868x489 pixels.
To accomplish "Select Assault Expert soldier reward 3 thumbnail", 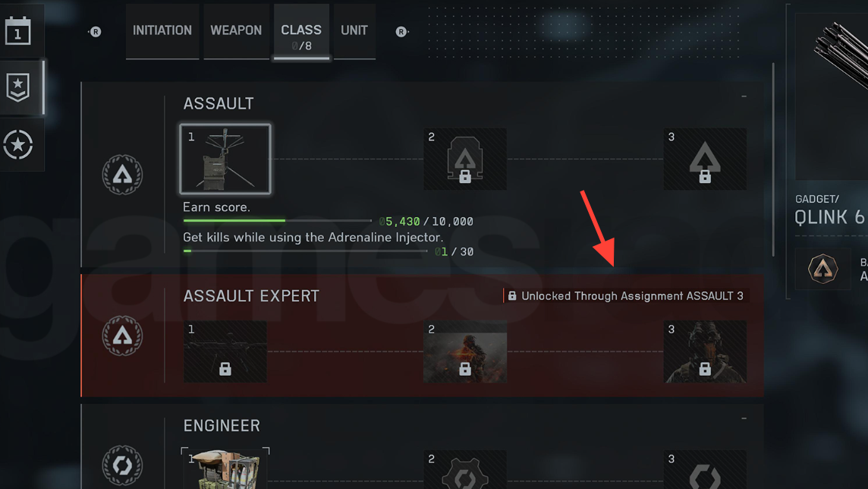I will [705, 352].
